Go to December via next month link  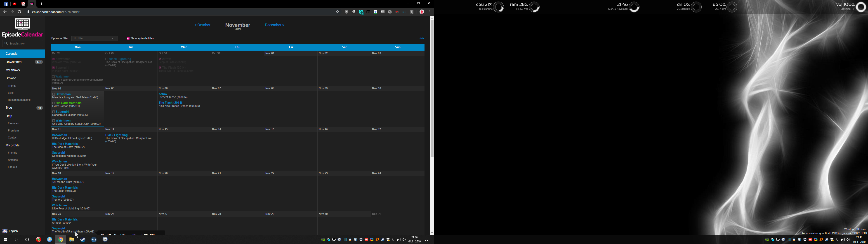pos(274,25)
